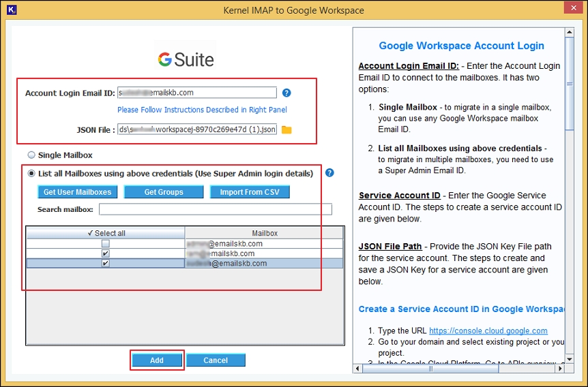Click the 'Google Workspace Account Login' heading

click(461, 46)
